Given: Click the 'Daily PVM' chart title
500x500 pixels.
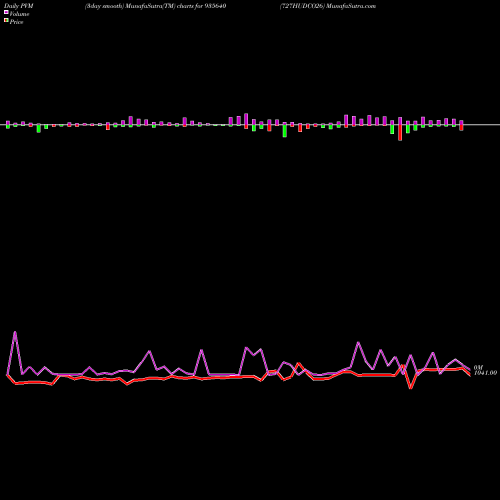Looking at the screenshot, I should click(19, 6).
